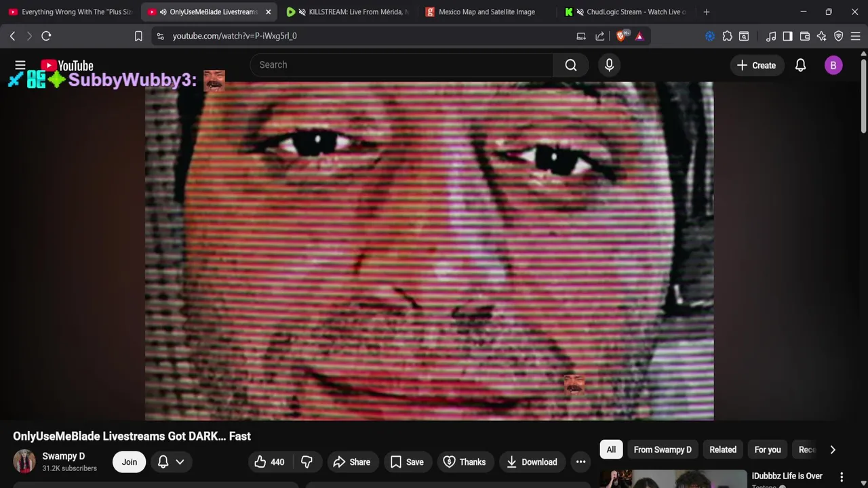
Task: Grab the page vertical scrollbar
Action: click(x=863, y=95)
